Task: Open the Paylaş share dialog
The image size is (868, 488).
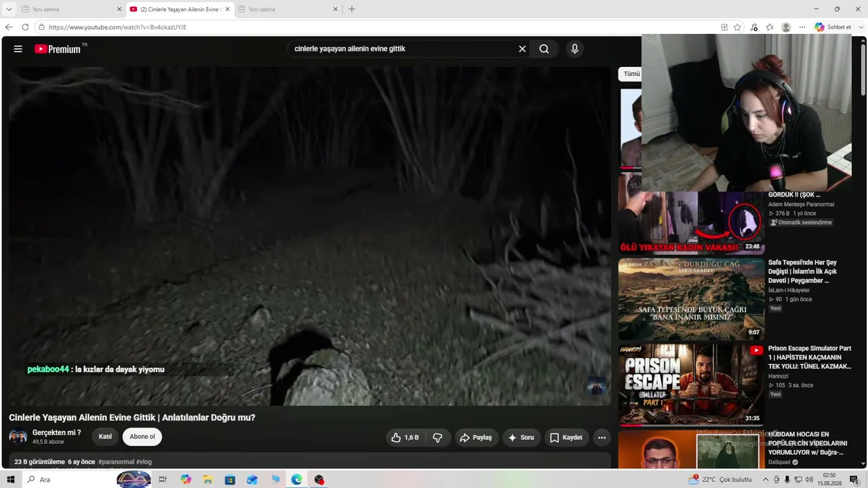Action: pos(476,438)
